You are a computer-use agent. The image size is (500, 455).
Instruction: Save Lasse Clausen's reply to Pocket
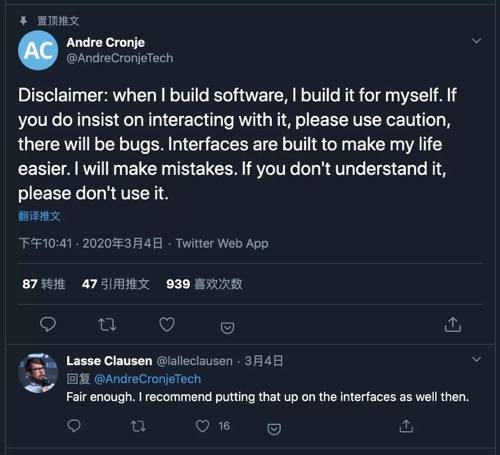(274, 429)
